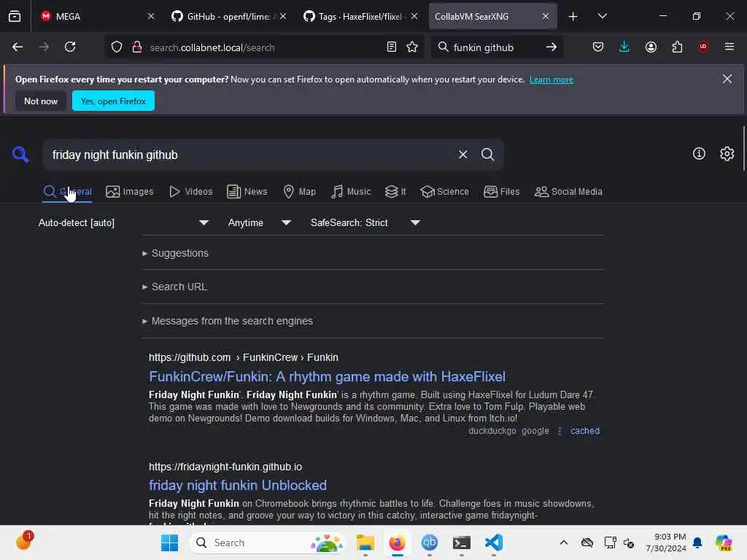Dismiss the Firefox startup notification bar
Image resolution: width=747 pixels, height=560 pixels.
(727, 79)
